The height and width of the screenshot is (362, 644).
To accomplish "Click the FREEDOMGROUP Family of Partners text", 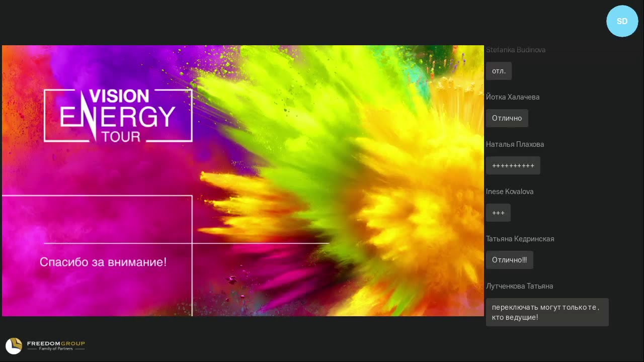I will (56, 346).
